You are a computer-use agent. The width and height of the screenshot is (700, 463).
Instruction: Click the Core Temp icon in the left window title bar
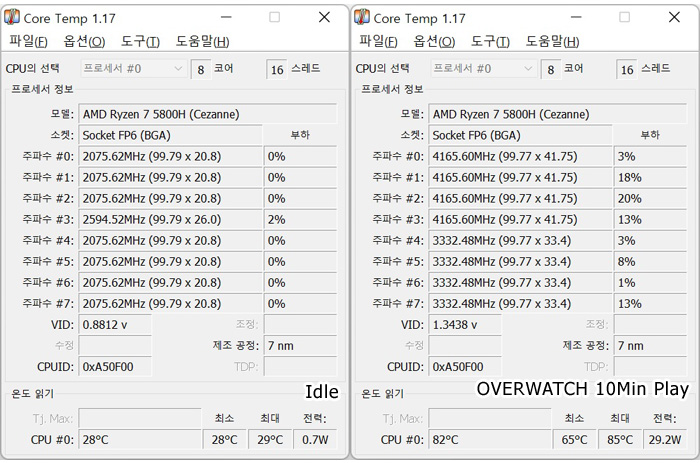13,17
